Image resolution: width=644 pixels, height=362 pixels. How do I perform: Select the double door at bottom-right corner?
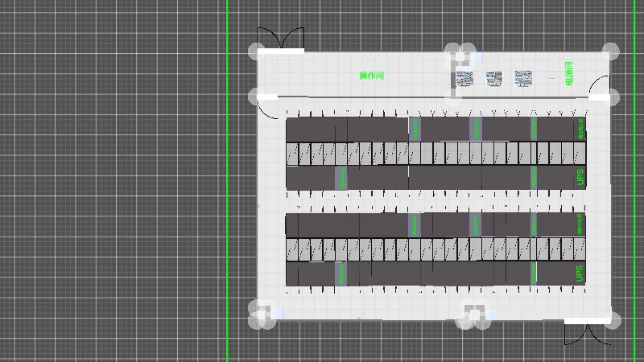click(x=588, y=332)
